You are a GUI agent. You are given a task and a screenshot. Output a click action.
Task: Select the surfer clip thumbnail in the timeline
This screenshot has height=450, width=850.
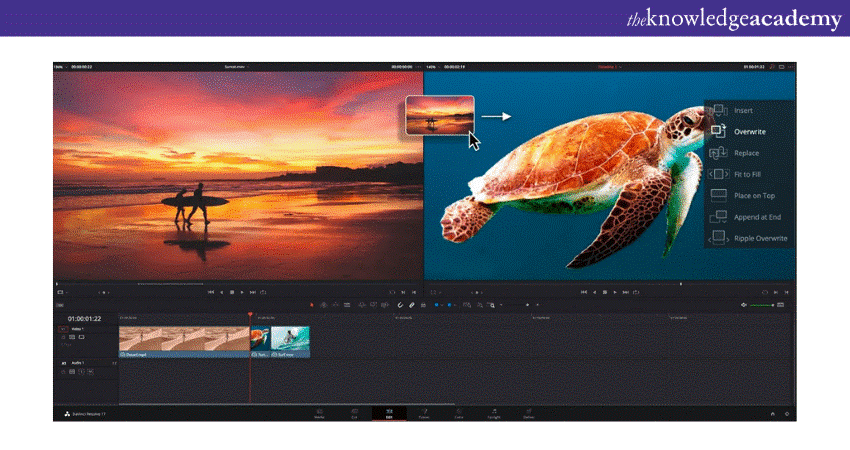point(290,340)
